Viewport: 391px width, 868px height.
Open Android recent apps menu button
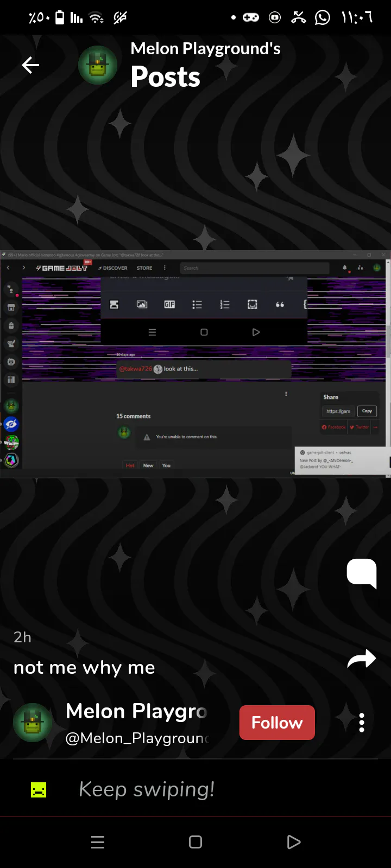[98, 842]
